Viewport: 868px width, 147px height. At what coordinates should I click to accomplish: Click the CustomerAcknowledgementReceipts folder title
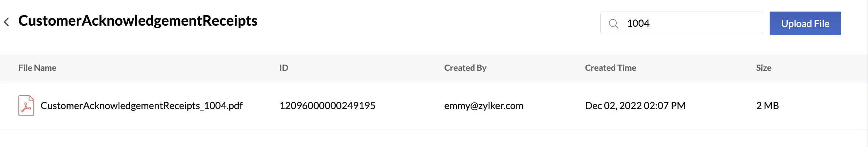[x=138, y=21]
